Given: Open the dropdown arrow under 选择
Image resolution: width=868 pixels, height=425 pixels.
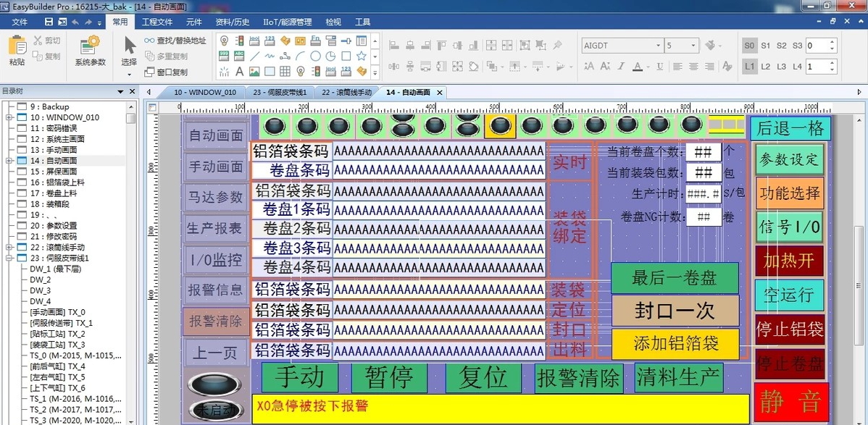Looking at the screenshot, I should 130,75.
